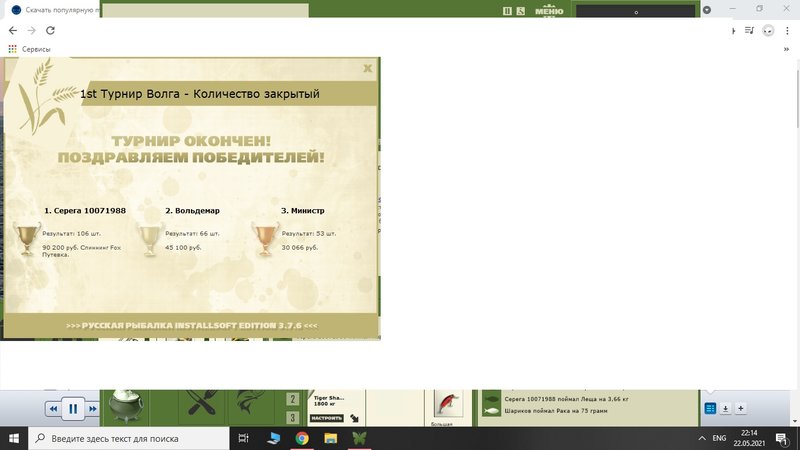Go back in the browser

click(x=13, y=31)
